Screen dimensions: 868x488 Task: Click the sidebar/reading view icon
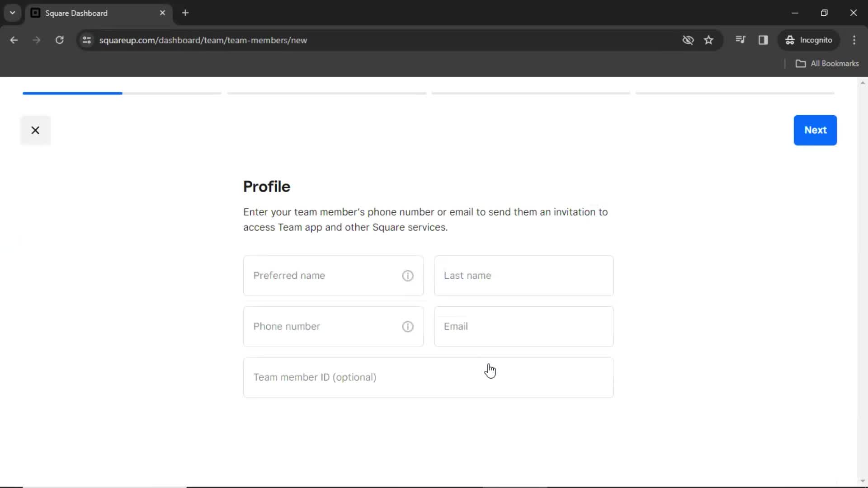coord(764,40)
